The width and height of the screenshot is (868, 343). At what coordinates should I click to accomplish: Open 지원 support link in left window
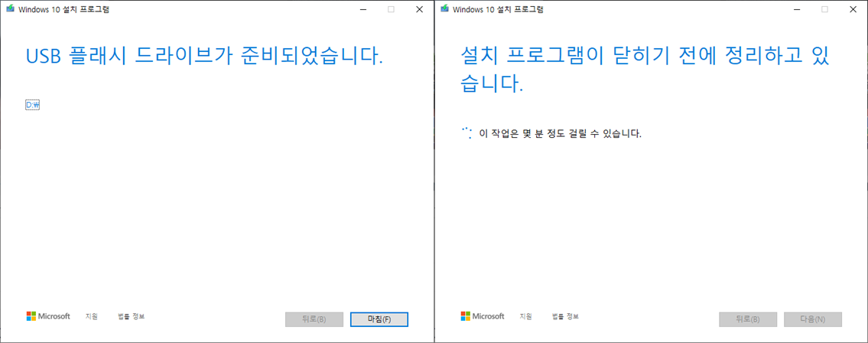tap(91, 316)
